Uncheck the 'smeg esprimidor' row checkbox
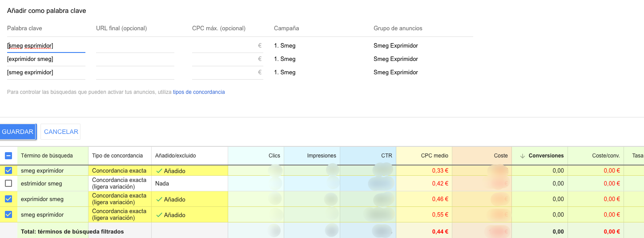644x238 pixels. 8,214
